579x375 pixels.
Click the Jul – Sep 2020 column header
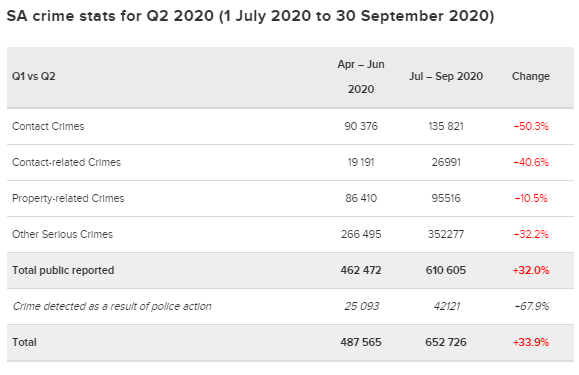coord(446,76)
